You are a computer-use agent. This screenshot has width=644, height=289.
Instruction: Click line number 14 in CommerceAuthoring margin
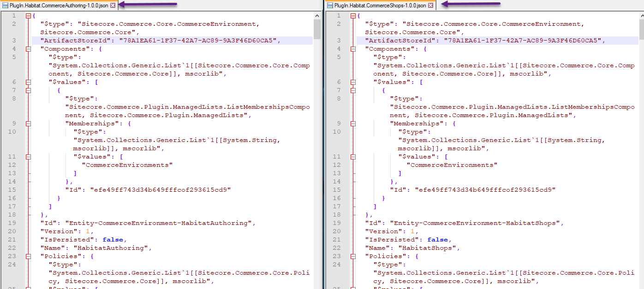12,182
